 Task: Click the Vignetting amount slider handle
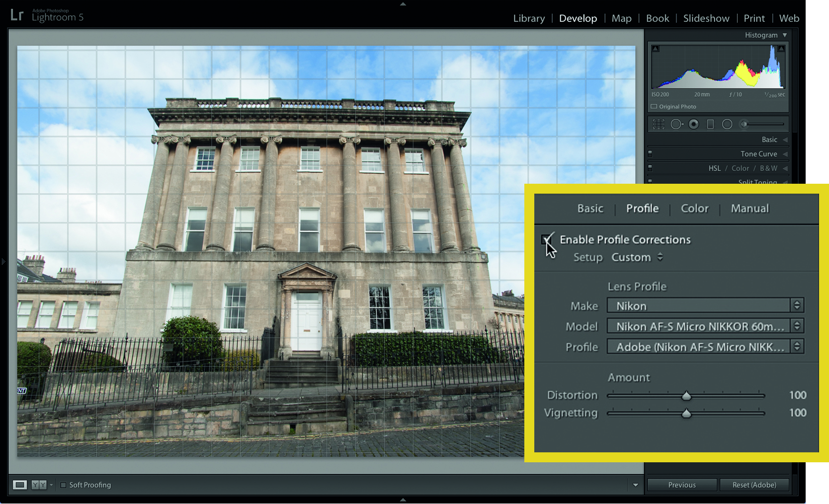pyautogui.click(x=686, y=414)
